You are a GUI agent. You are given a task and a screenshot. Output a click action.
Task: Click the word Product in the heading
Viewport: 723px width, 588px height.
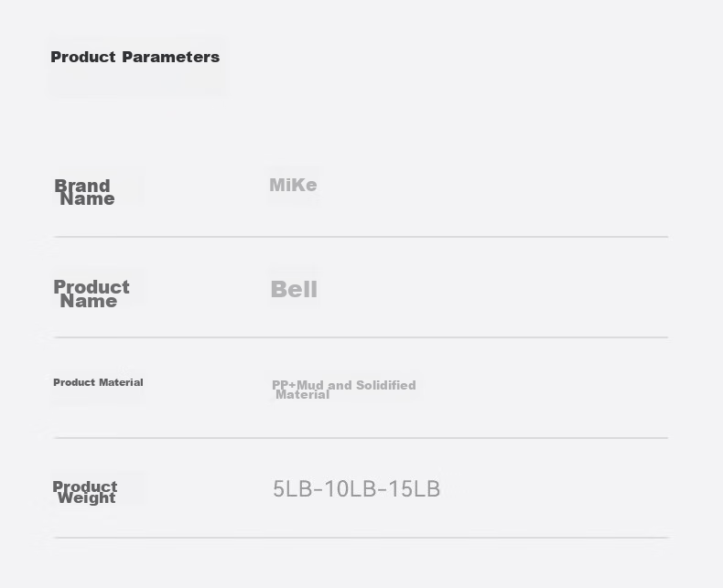click(83, 57)
